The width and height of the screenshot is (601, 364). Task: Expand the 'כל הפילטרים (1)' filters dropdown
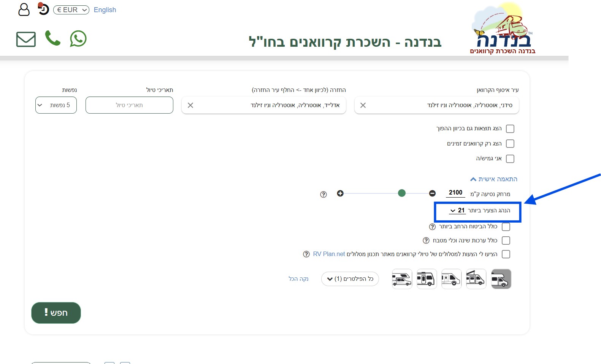coord(350,279)
